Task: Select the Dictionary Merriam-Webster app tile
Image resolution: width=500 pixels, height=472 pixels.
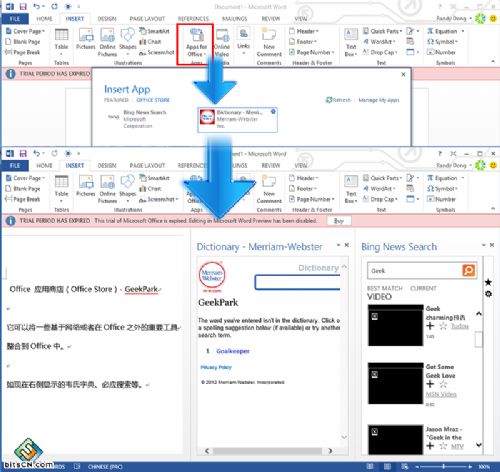Action: click(237, 120)
